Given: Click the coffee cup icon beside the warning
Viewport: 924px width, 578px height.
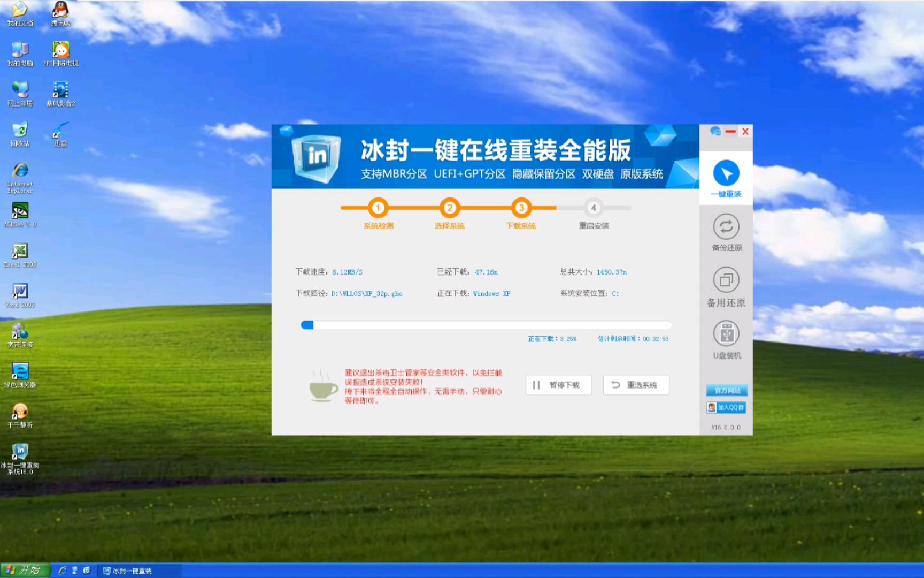Looking at the screenshot, I should [323, 385].
